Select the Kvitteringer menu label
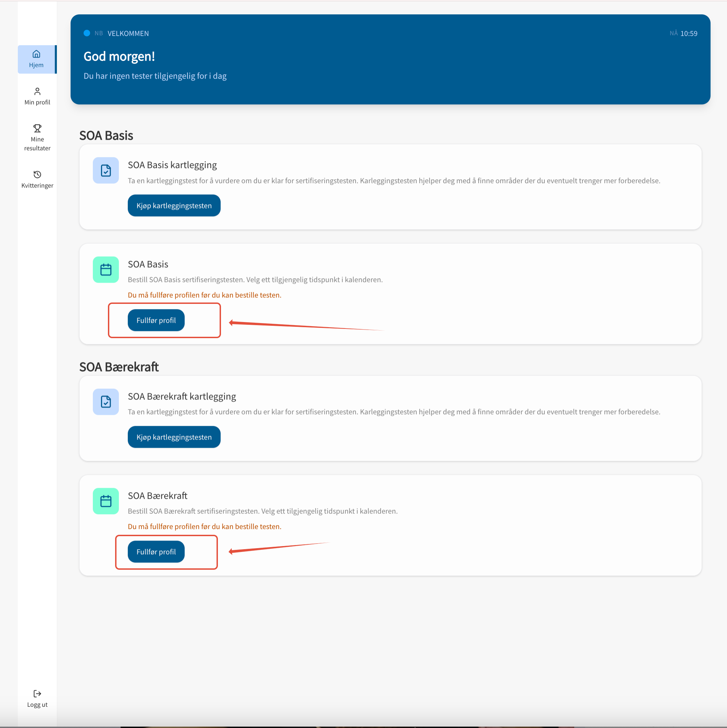 tap(37, 185)
